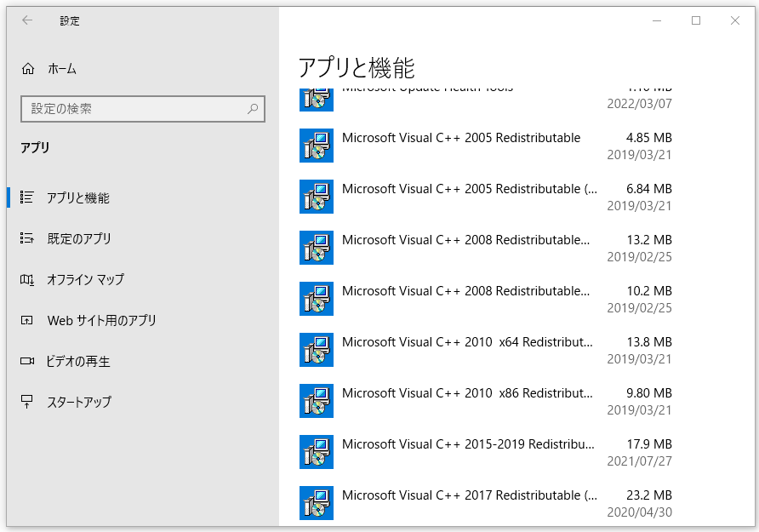This screenshot has width=759, height=532.
Task: Click the 2022/03/07 install date
Action: point(639,104)
